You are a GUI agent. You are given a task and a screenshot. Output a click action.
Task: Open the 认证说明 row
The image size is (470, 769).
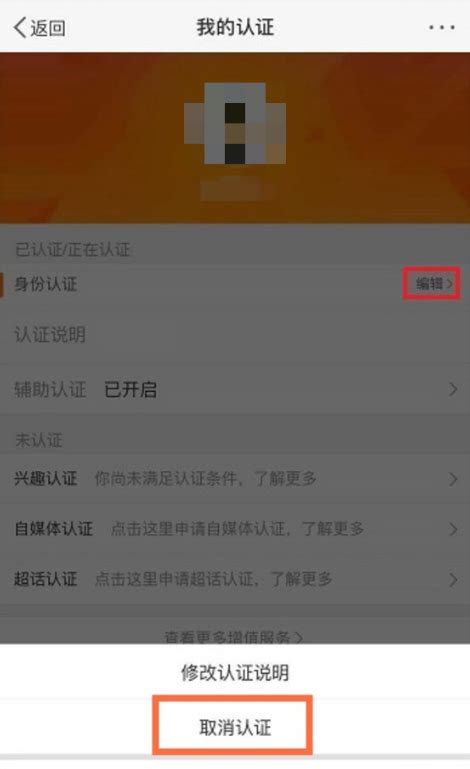tap(235, 335)
